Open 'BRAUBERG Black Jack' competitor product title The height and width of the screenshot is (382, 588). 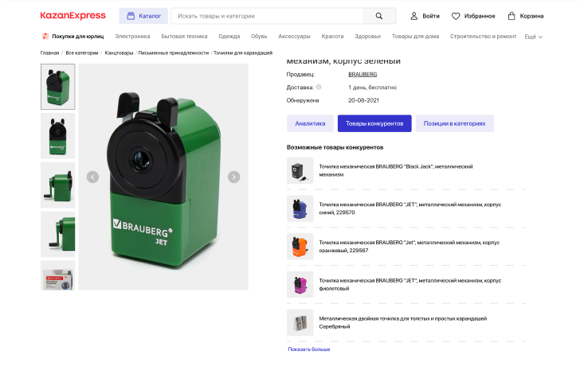tap(396, 170)
